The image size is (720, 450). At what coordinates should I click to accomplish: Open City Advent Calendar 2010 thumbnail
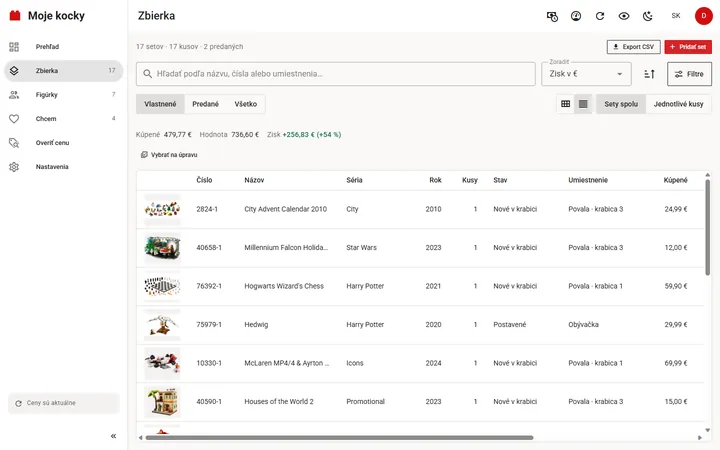(163, 209)
